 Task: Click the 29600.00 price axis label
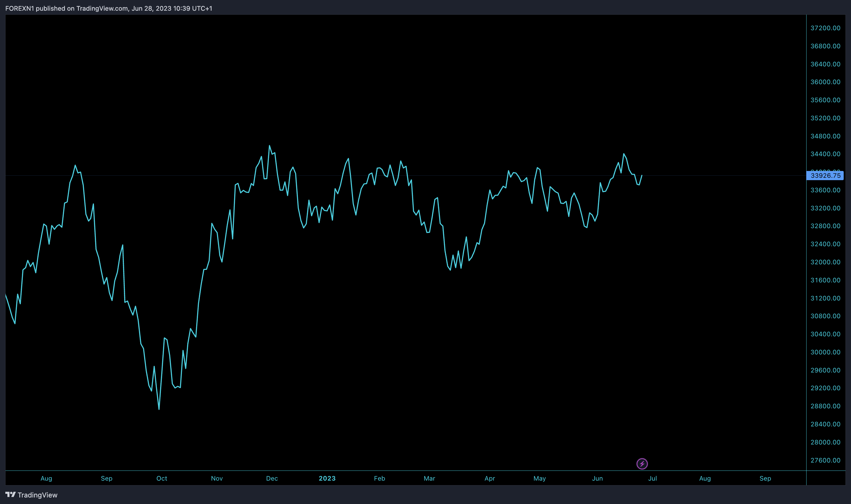[x=825, y=370]
